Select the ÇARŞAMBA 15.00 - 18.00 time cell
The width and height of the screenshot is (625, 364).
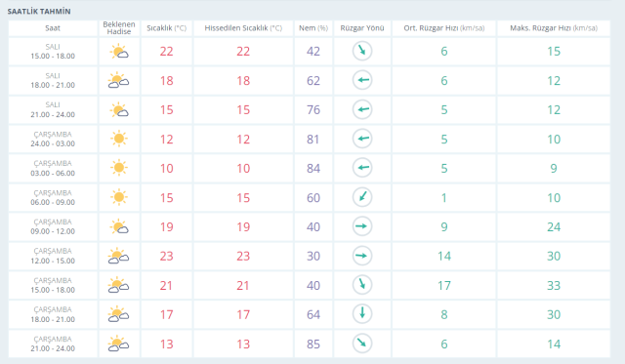(x=53, y=285)
